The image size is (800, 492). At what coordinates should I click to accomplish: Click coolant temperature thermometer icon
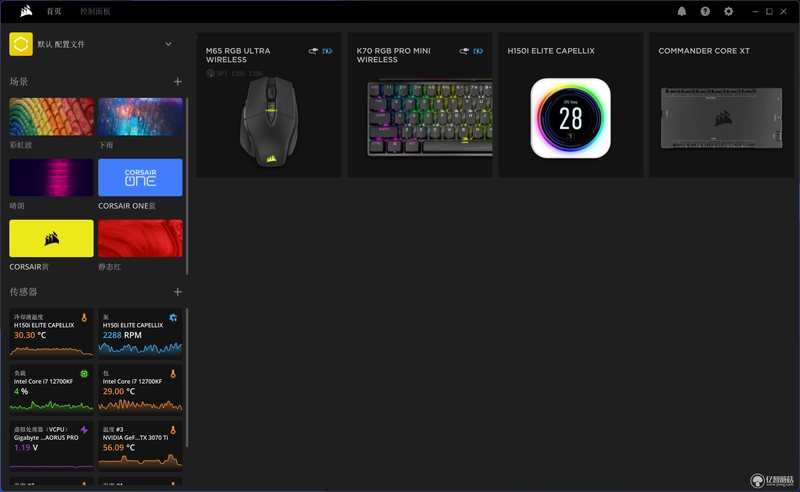[x=84, y=317]
